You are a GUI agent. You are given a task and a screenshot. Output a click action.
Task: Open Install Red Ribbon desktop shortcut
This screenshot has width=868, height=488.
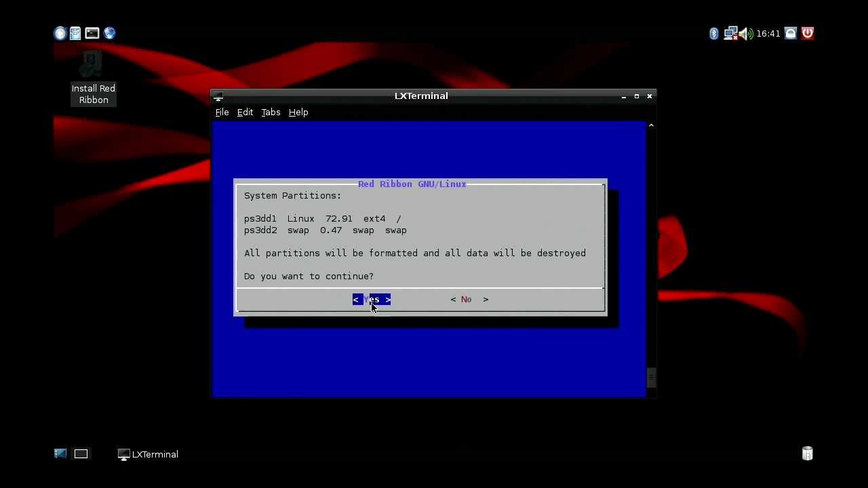point(93,79)
